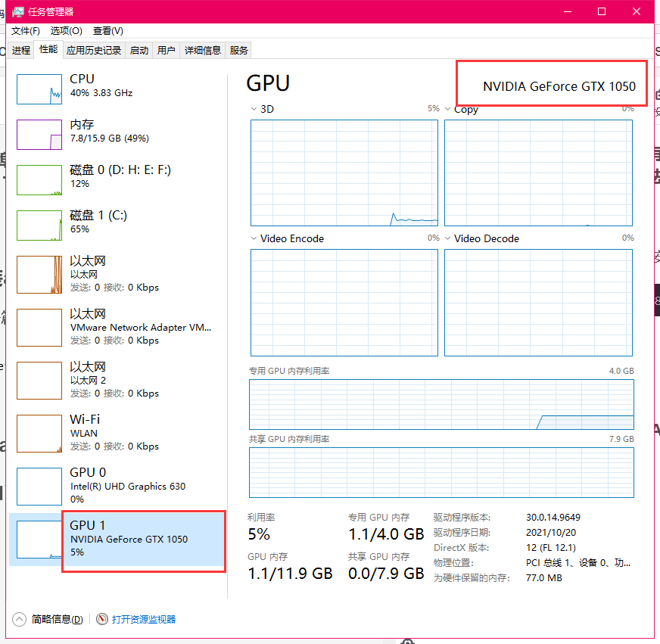
Task: Select the 以太网 2 network graph
Action: coord(114,380)
